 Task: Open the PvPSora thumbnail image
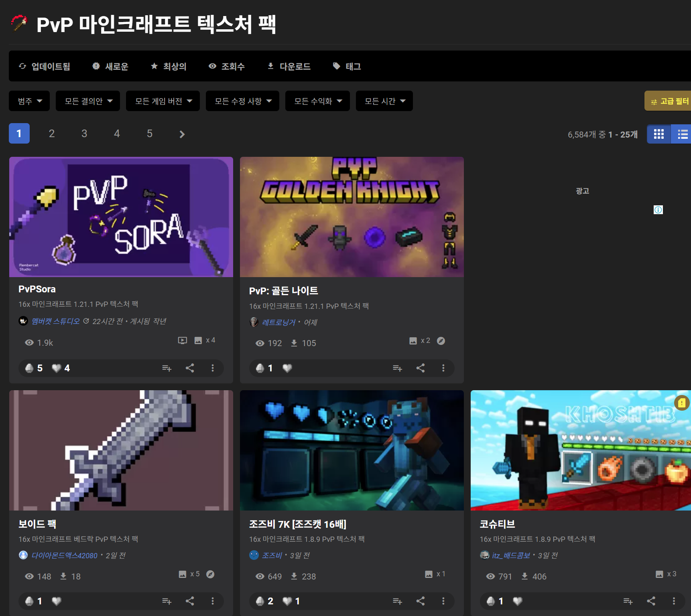(121, 217)
